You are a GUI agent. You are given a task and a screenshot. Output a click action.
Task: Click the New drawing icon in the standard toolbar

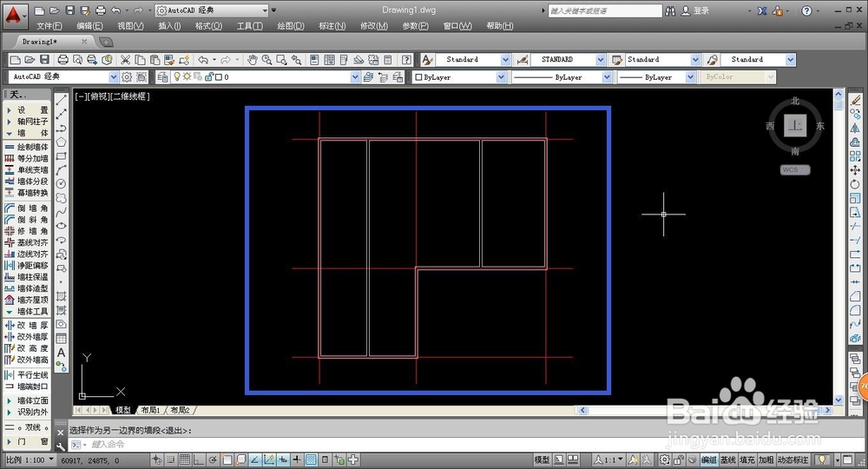click(x=16, y=60)
